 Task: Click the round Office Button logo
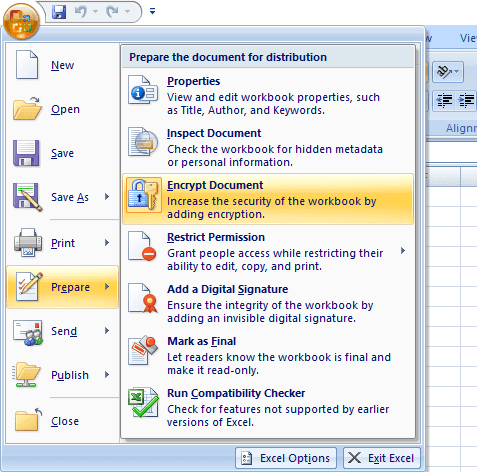tap(21, 21)
